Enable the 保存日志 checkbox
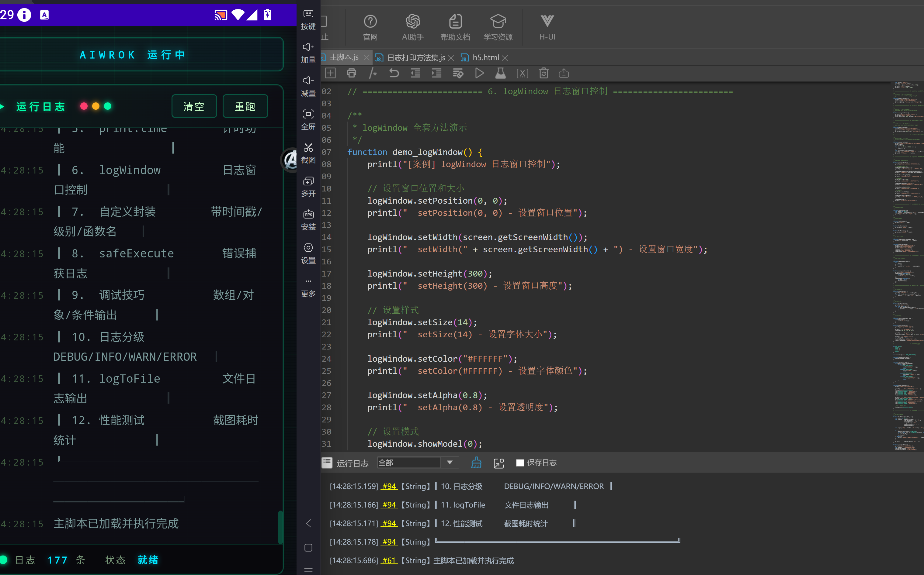Viewport: 924px width, 575px height. pyautogui.click(x=519, y=463)
